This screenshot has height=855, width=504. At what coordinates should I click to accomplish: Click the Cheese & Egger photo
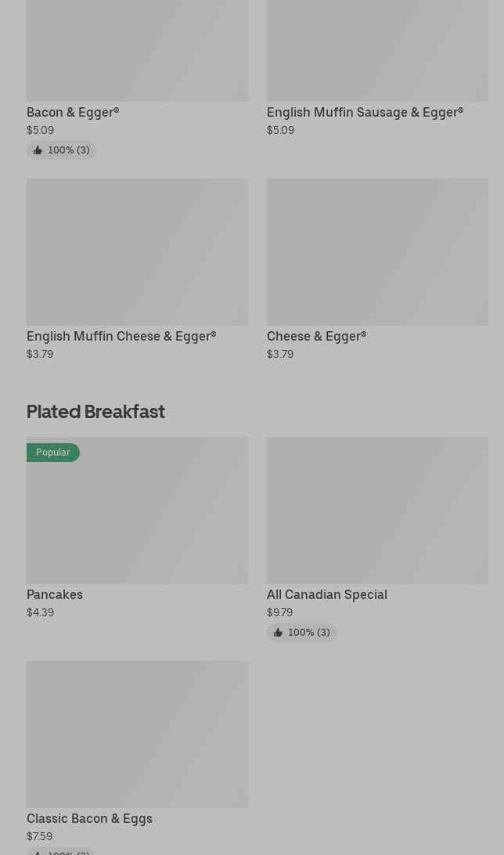(x=377, y=252)
